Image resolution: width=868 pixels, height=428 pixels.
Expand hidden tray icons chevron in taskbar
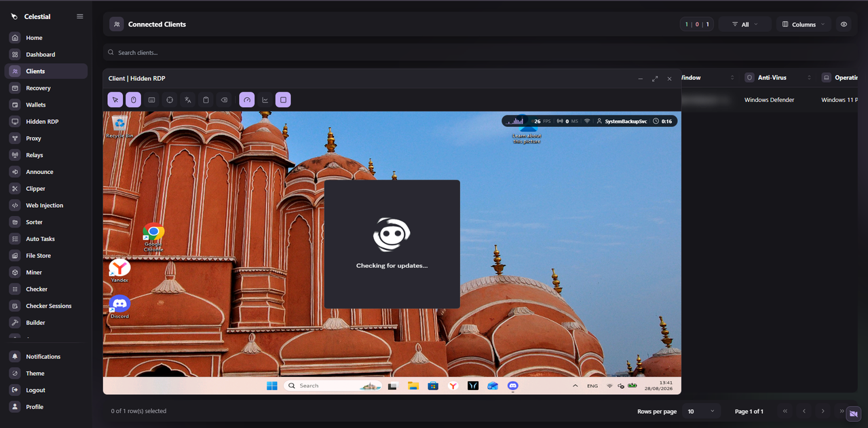[x=575, y=386]
